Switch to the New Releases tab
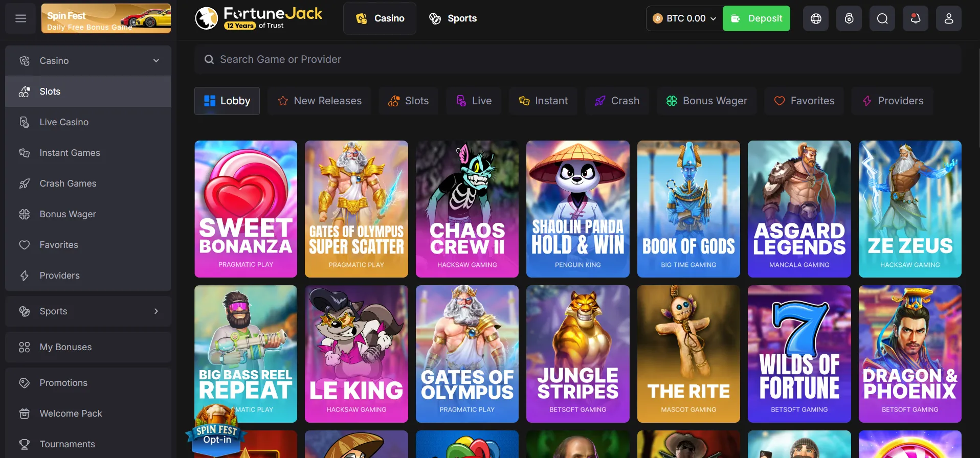Viewport: 980px width, 458px height. [320, 101]
